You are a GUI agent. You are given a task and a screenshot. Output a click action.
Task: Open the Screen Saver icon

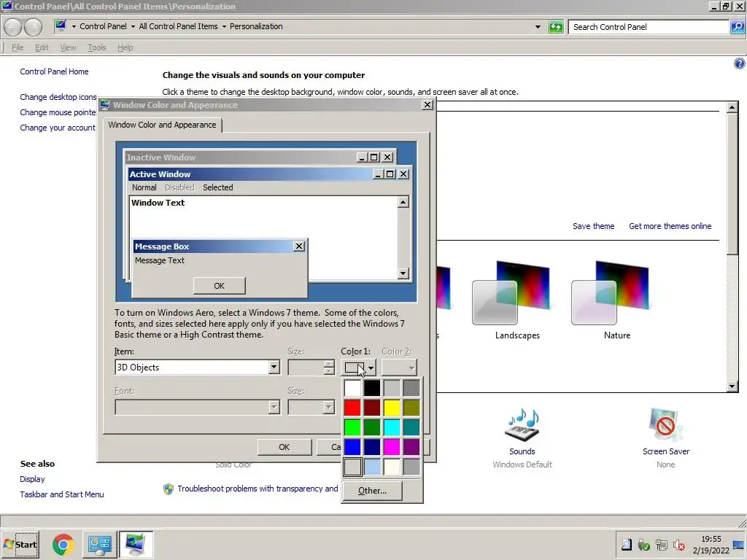(665, 425)
